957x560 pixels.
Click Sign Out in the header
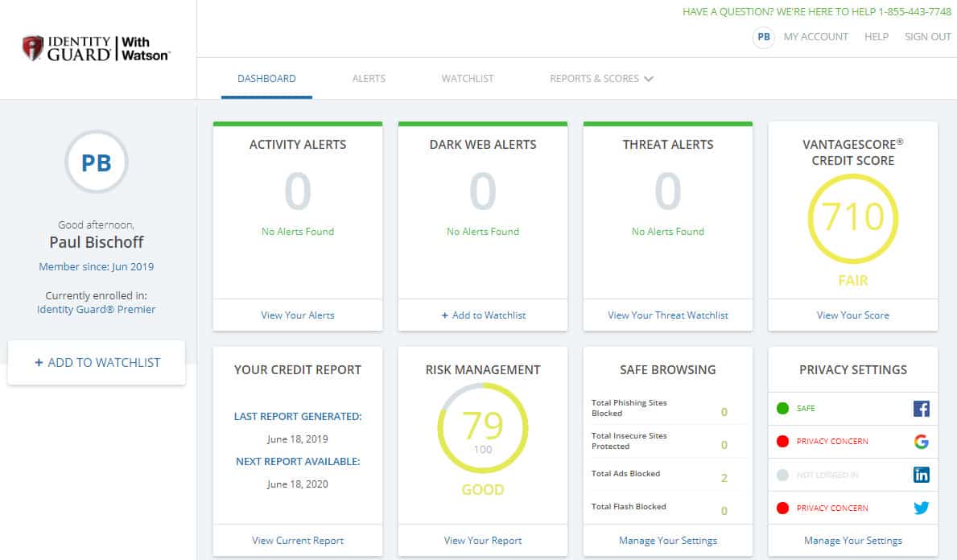[928, 36]
